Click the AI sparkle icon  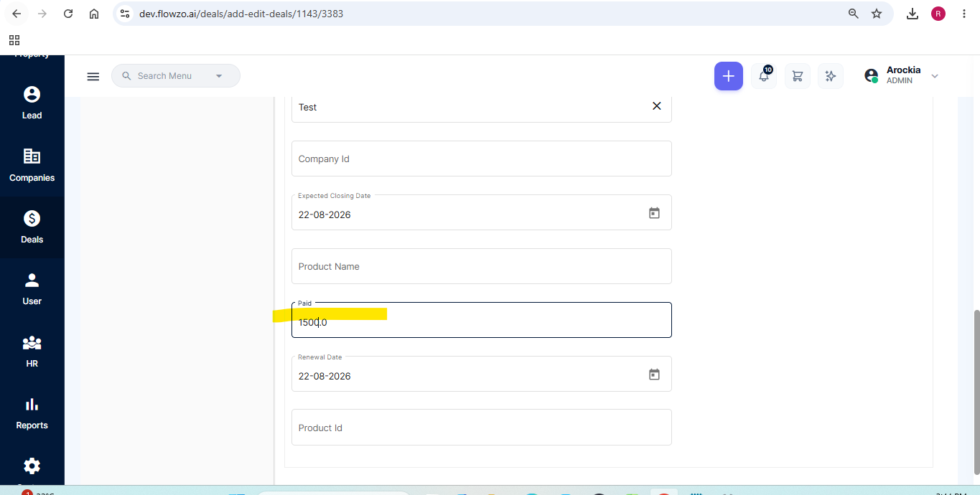(x=831, y=76)
